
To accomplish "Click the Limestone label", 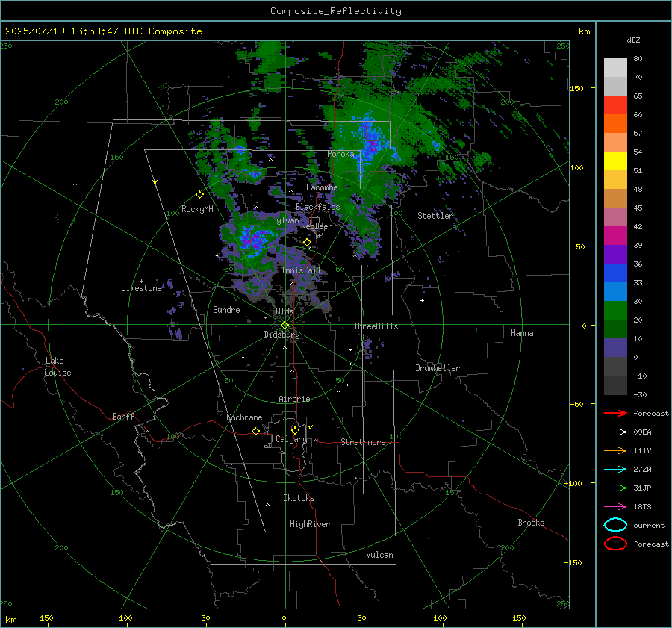I will click(x=141, y=288).
